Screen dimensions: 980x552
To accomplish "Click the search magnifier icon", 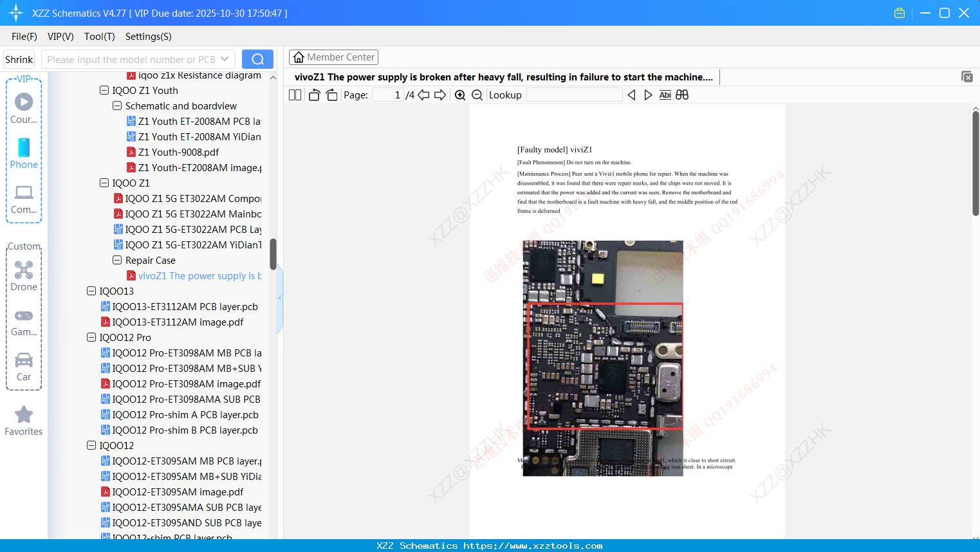I will pyautogui.click(x=257, y=59).
